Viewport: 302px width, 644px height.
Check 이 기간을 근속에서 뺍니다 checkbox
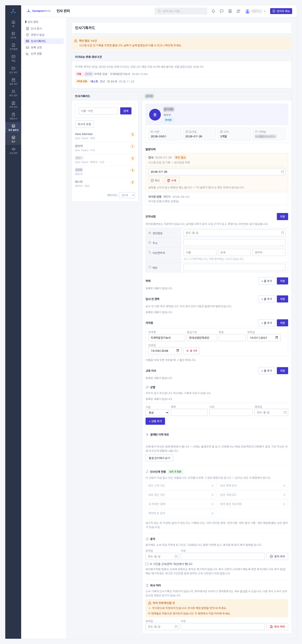(x=147, y=564)
